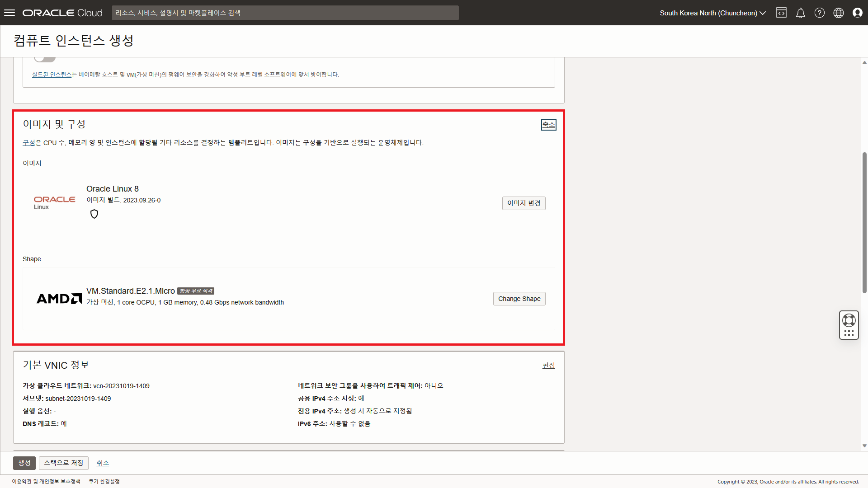This screenshot has width=868, height=488.
Task: Open the user profile avatar
Action: [857, 13]
